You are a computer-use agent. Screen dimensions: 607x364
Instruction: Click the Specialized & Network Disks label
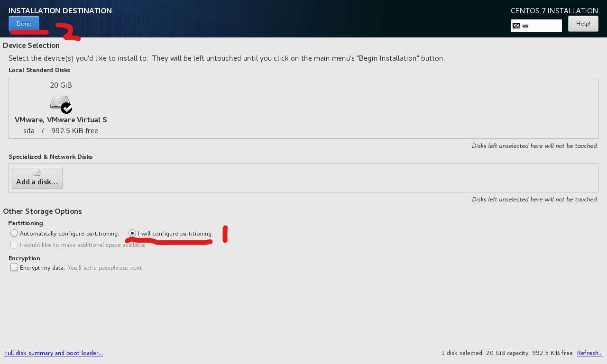click(50, 157)
